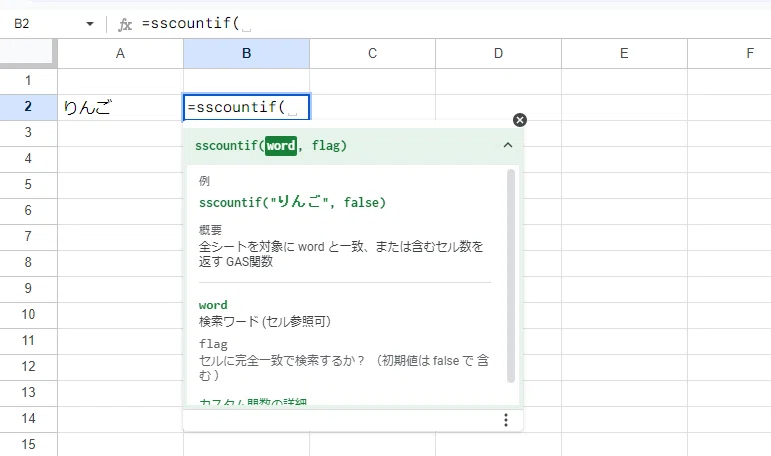Select the column E header
The image size is (771, 456).
pyautogui.click(x=624, y=53)
